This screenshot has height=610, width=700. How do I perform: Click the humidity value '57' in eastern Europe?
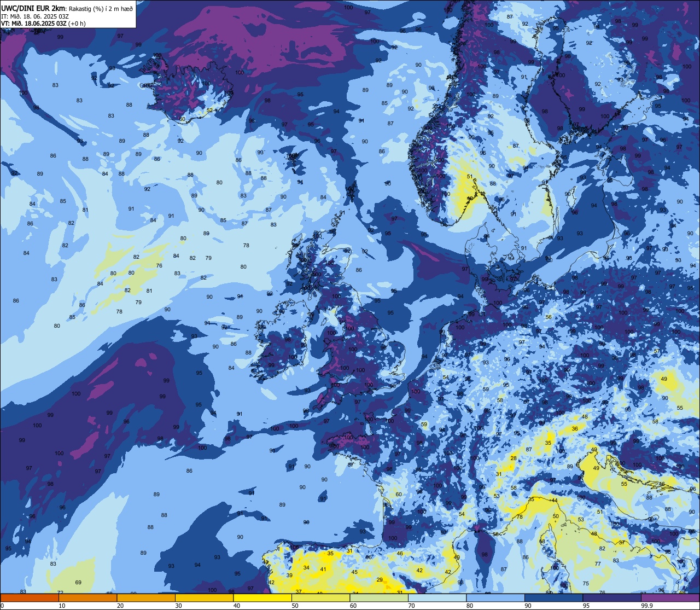(657, 351)
